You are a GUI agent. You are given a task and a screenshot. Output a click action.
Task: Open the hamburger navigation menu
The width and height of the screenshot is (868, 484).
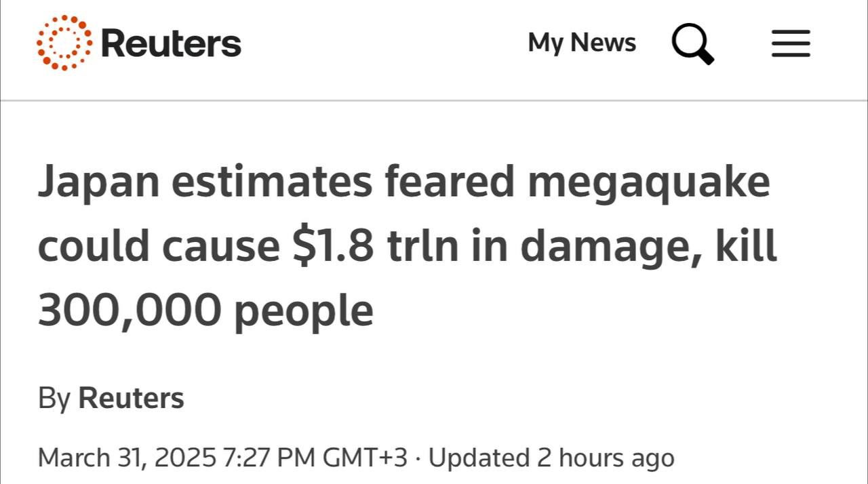791,43
